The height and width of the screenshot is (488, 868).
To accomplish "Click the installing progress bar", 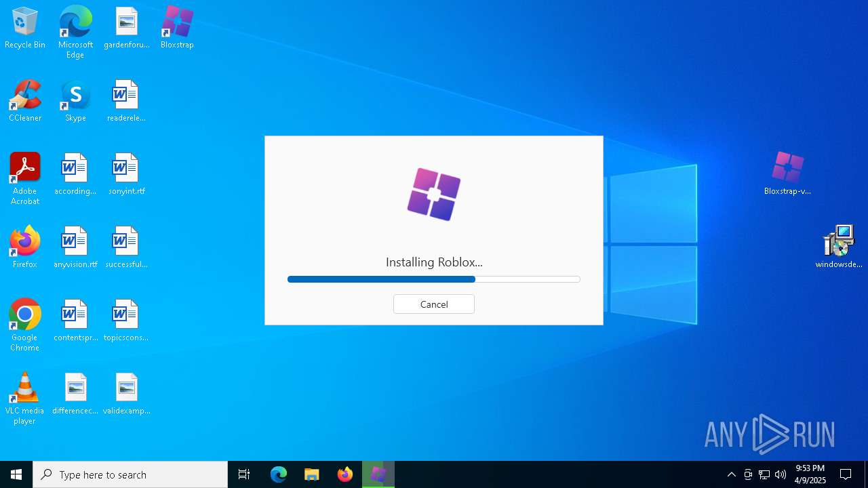I will click(x=434, y=279).
